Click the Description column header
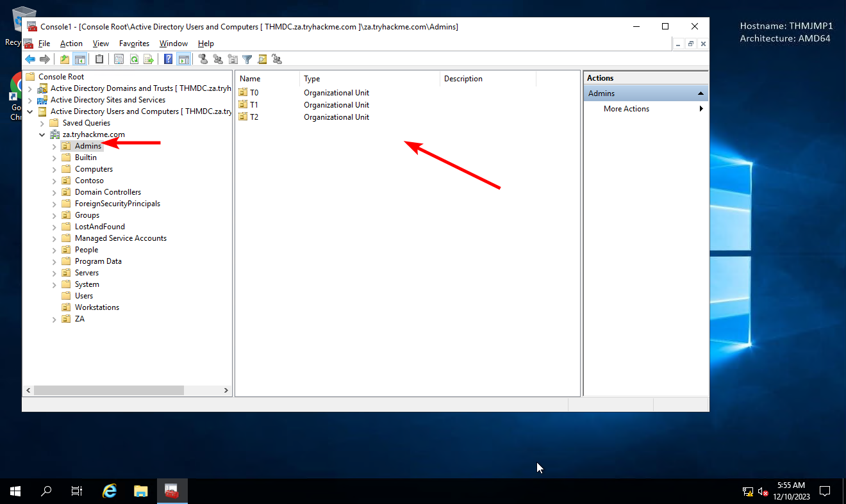 (x=488, y=79)
